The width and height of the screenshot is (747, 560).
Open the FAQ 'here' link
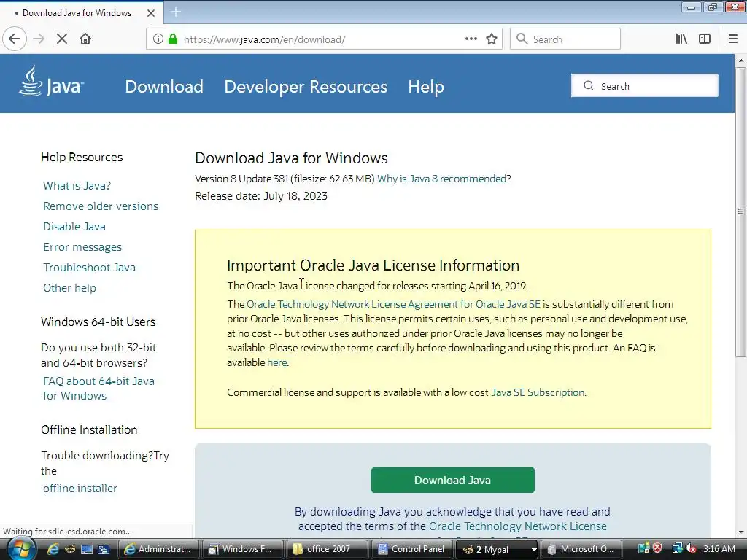pos(276,362)
